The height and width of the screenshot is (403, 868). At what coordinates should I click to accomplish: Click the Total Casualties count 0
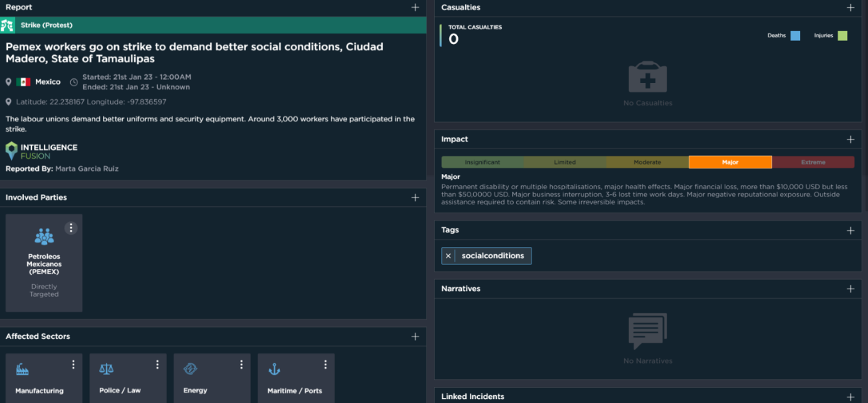[454, 39]
